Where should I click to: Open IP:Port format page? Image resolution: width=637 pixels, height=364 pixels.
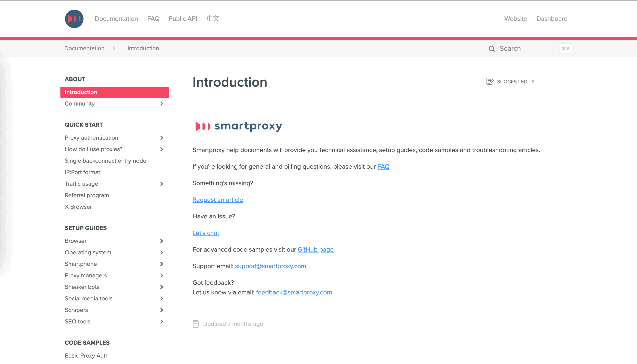82,172
